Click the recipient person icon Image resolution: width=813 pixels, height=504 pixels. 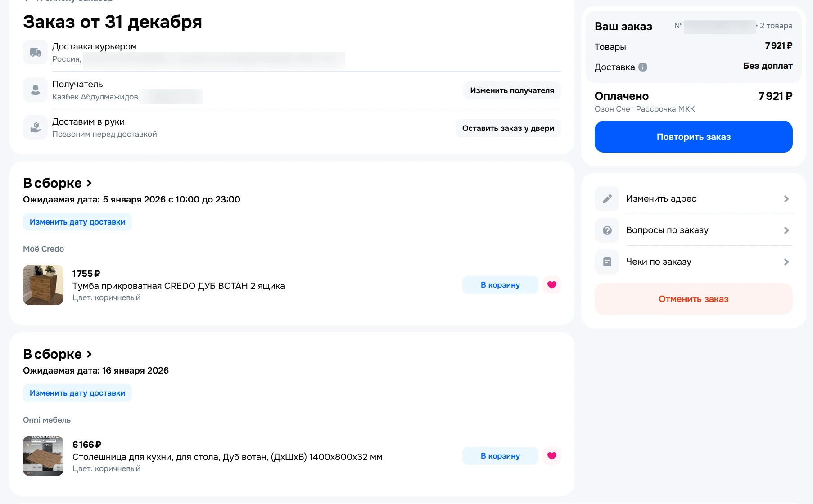pyautogui.click(x=35, y=90)
